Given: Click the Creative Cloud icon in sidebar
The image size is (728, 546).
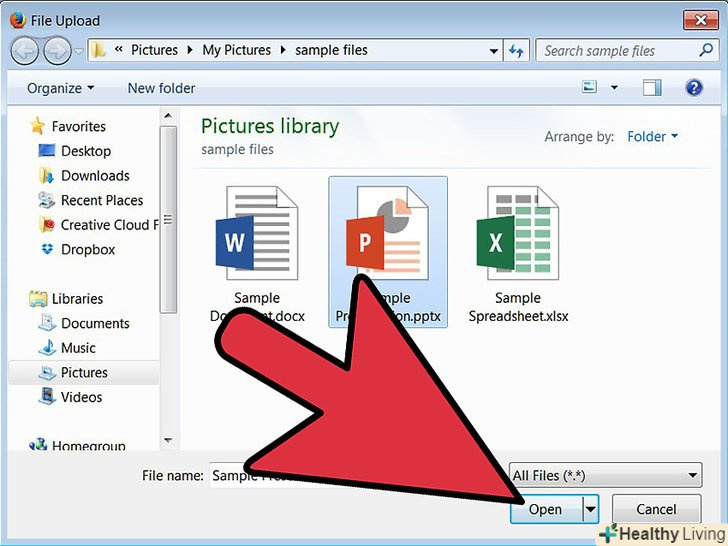Looking at the screenshot, I should 47,225.
